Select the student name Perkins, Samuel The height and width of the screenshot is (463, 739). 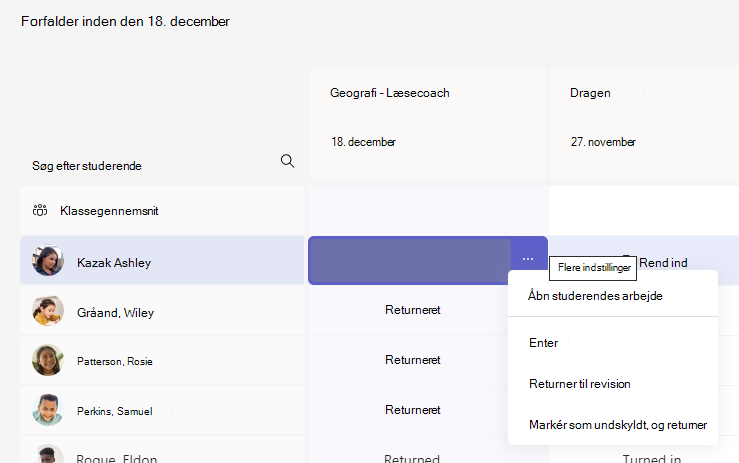(x=115, y=411)
